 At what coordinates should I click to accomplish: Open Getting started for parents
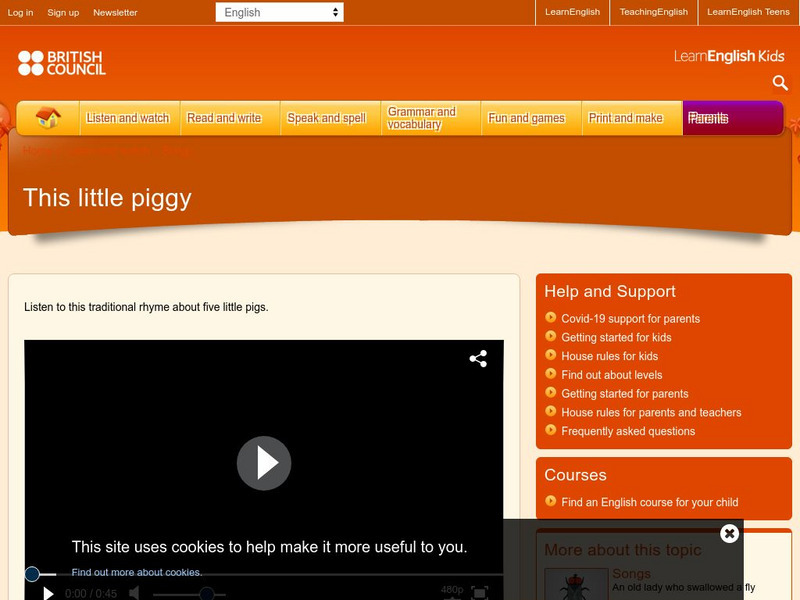pos(625,394)
